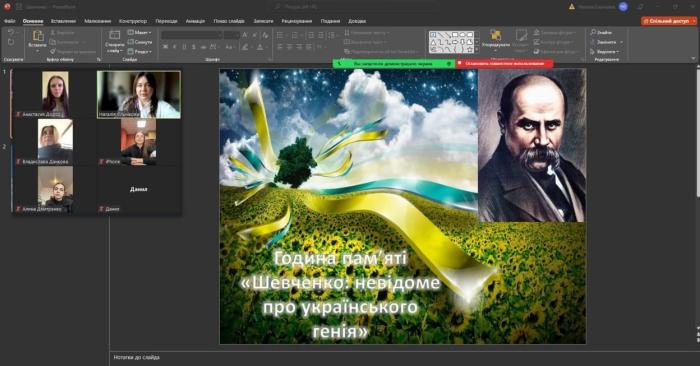Toggle Align Right for the paragraph
The width and height of the screenshot is (700, 366).
point(299,47)
